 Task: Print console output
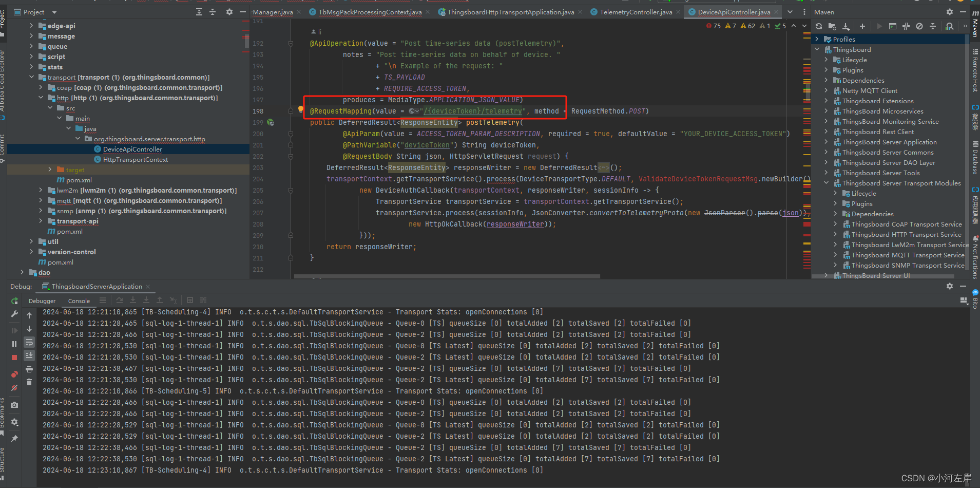[29, 369]
